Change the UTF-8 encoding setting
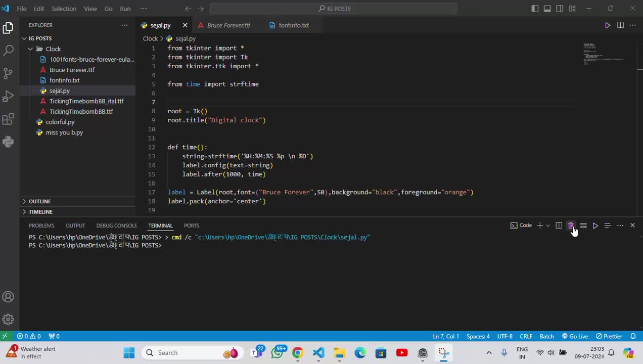Screen dimensions: 643x364 [504, 336]
